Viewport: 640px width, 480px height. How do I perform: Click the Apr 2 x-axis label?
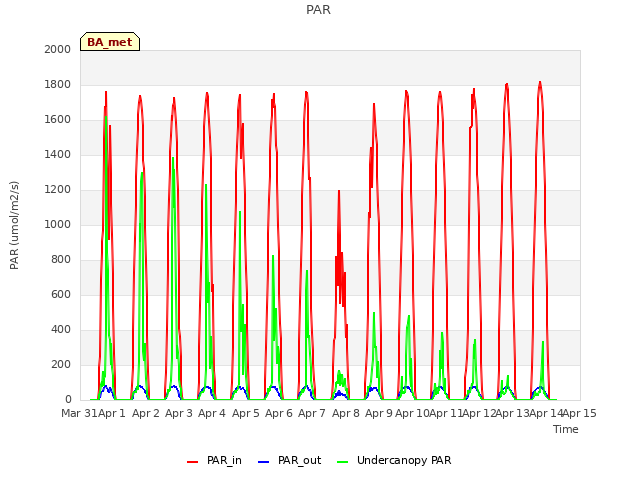(146, 413)
